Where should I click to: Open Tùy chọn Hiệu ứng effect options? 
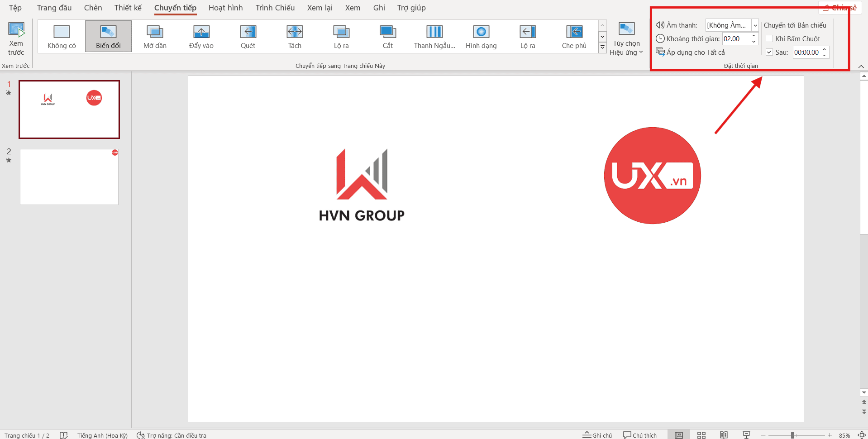626,39
